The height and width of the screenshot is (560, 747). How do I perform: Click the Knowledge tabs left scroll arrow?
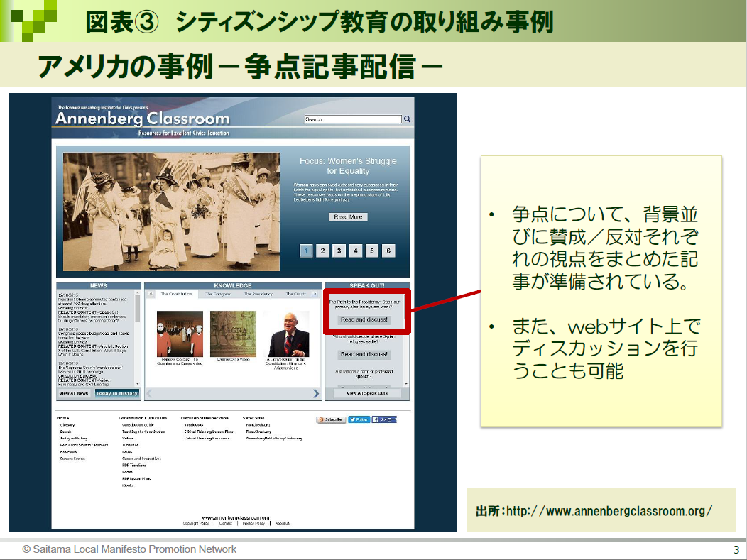coord(150,293)
